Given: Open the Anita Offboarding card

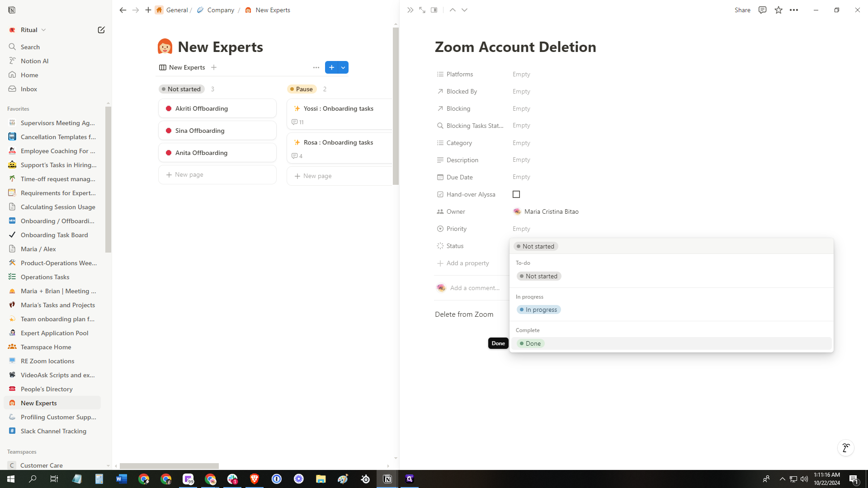Looking at the screenshot, I should point(217,153).
